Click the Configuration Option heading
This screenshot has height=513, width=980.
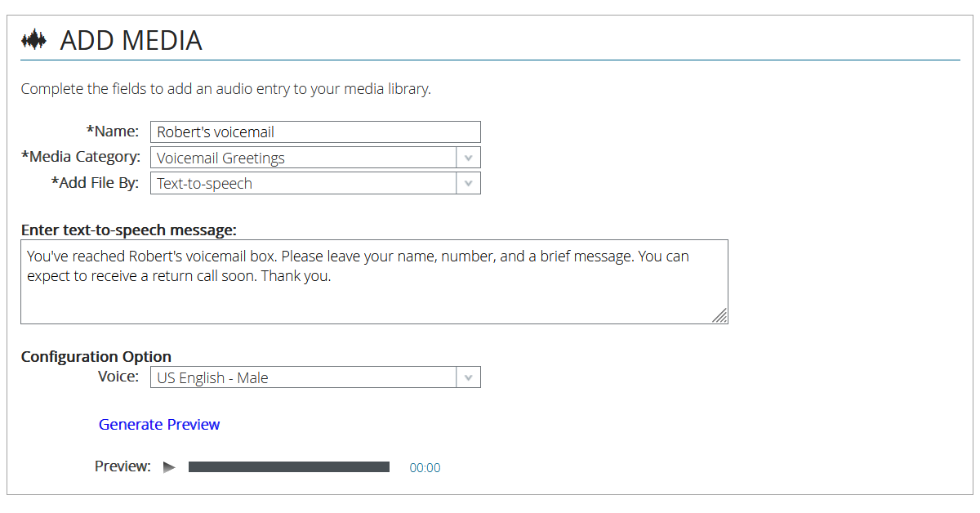point(96,356)
